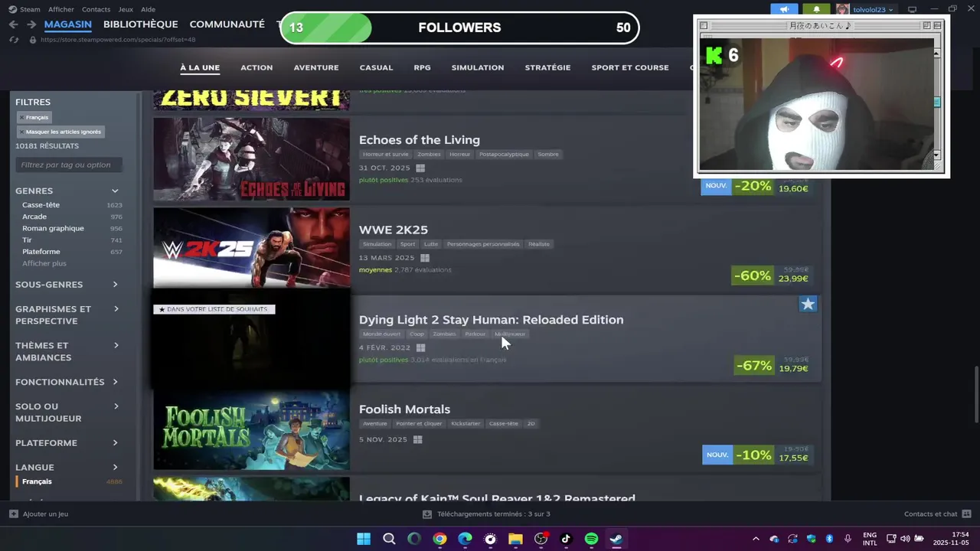This screenshot has height=551, width=980.
Task: Click the Bluetooth tray icon
Action: tap(829, 539)
